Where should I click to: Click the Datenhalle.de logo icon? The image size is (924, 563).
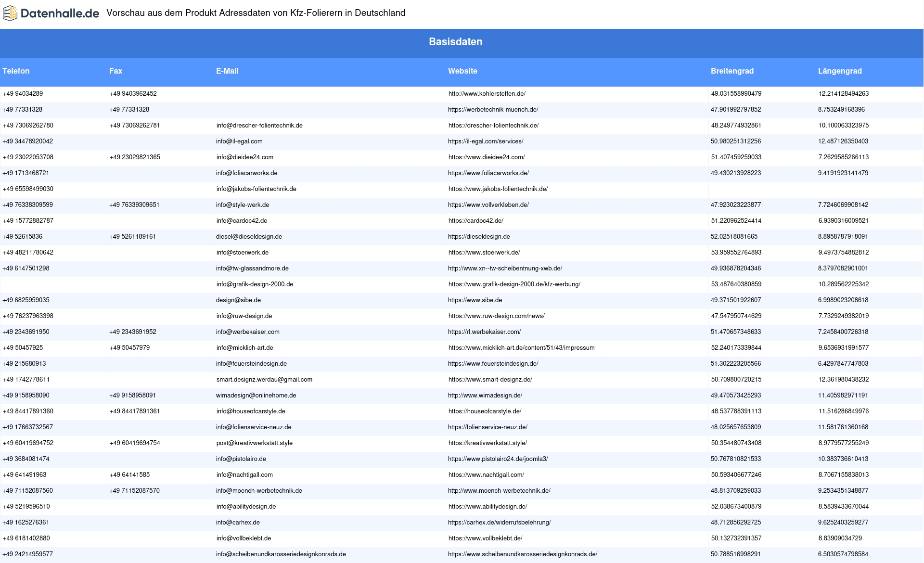click(x=10, y=13)
